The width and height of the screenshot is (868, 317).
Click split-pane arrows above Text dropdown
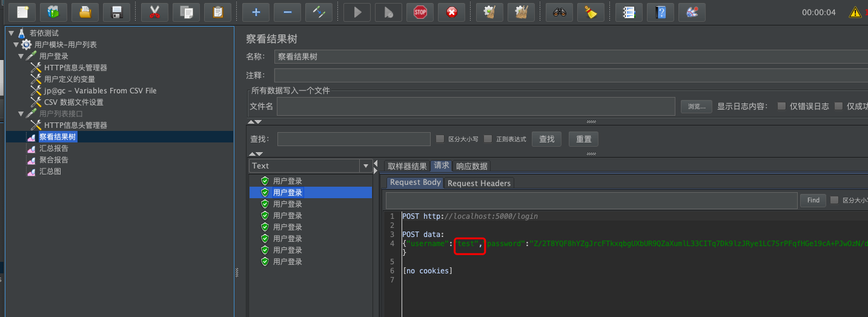256,155
